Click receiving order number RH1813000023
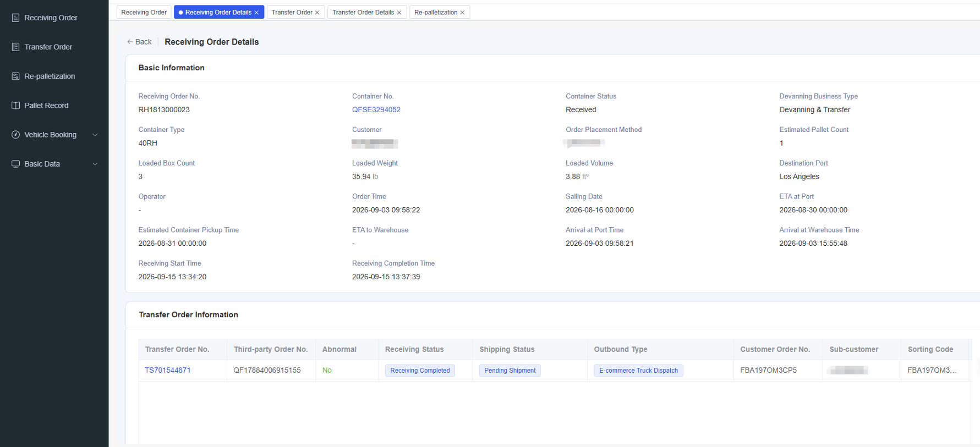This screenshot has width=980, height=447. pos(164,109)
